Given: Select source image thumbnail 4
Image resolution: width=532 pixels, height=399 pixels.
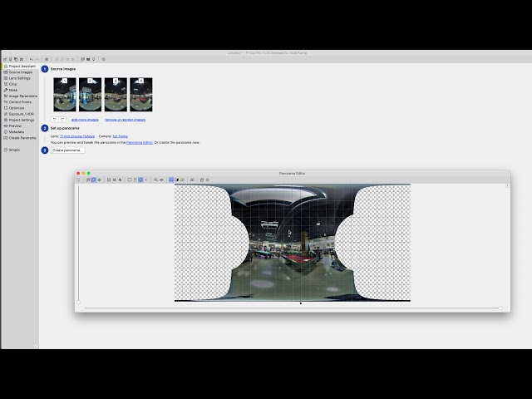Looking at the screenshot, I should point(141,94).
